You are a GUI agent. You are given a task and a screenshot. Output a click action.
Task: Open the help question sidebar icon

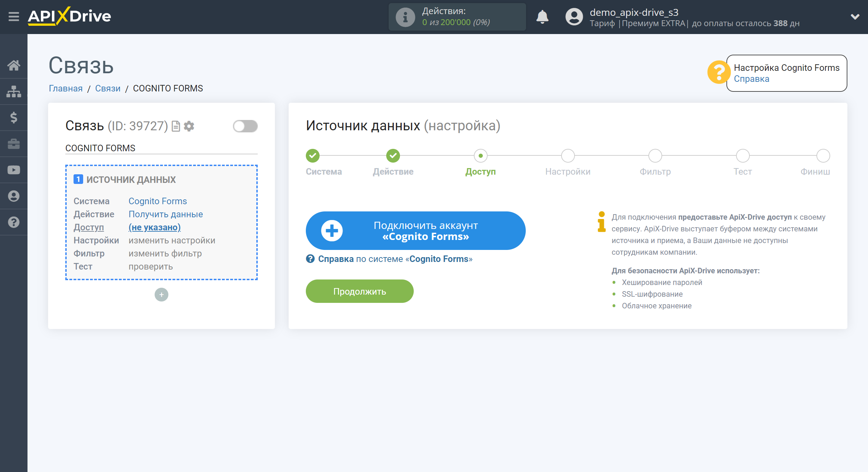point(14,222)
